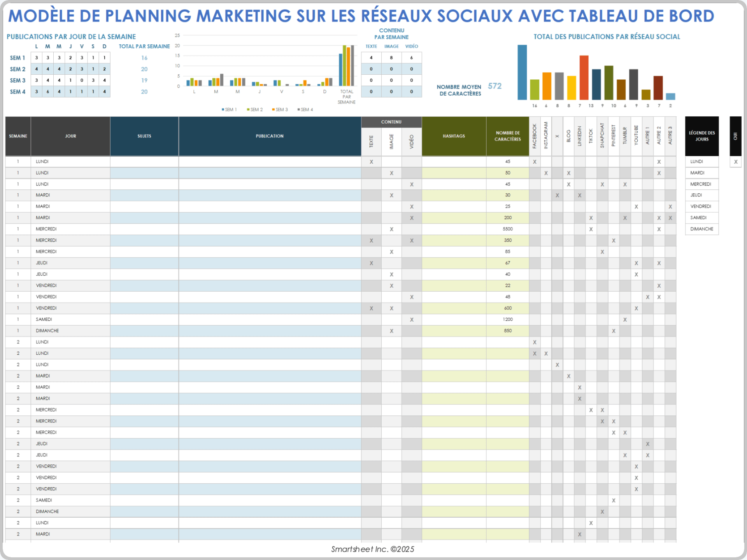
Task: Toggle the IMAGE mark in the 850-character row
Action: tap(391, 331)
